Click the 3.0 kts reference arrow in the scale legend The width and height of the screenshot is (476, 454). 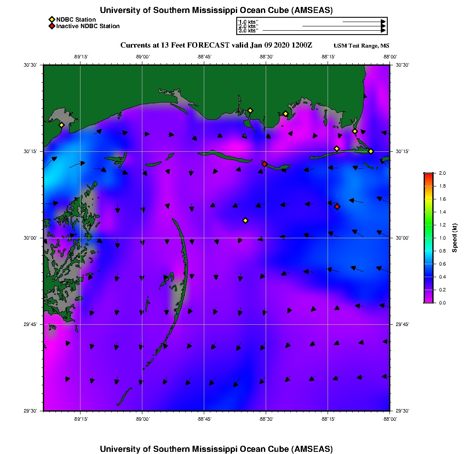tap(324, 31)
